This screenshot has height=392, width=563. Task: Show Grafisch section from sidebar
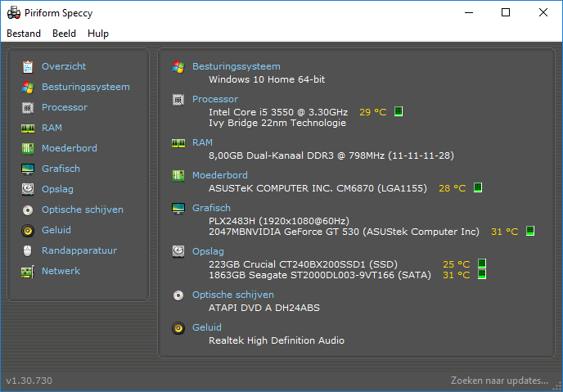[x=61, y=169]
